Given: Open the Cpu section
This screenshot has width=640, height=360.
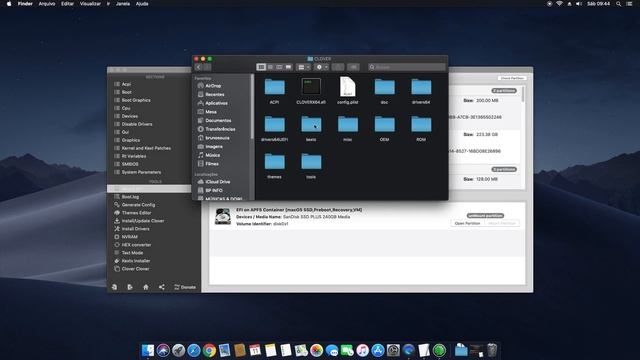Looking at the screenshot, I should pos(126,108).
